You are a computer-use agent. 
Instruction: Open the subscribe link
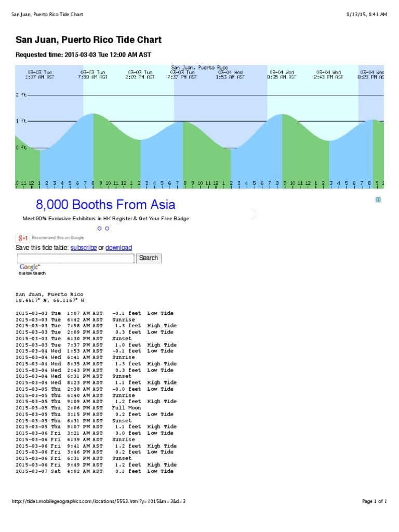(x=84, y=248)
